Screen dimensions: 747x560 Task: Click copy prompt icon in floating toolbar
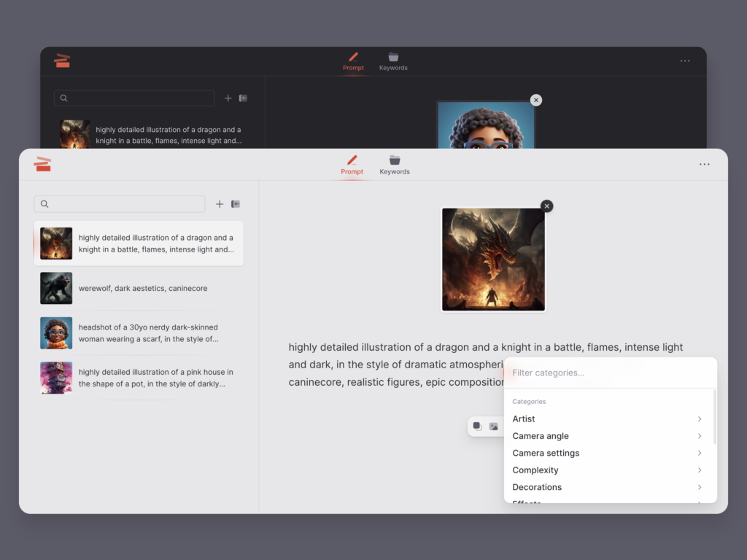click(477, 426)
